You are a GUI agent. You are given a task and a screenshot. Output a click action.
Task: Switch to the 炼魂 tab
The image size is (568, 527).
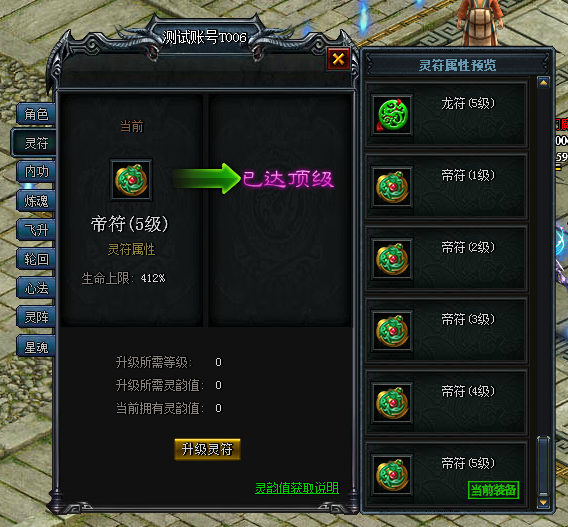[36, 201]
